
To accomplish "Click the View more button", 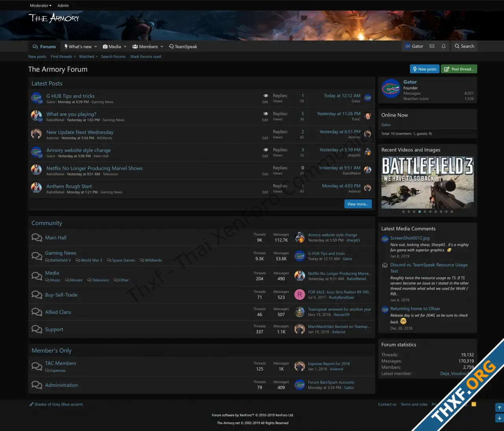I will click(358, 204).
